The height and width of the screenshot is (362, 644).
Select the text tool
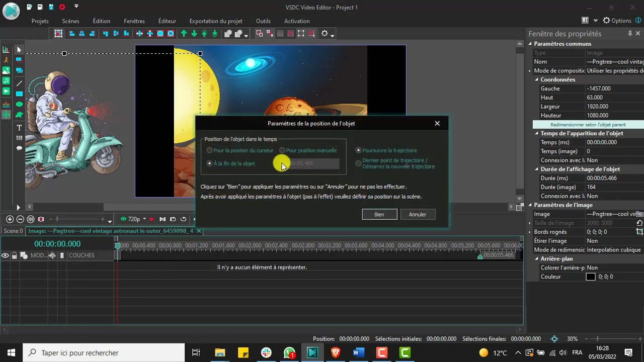(19, 128)
